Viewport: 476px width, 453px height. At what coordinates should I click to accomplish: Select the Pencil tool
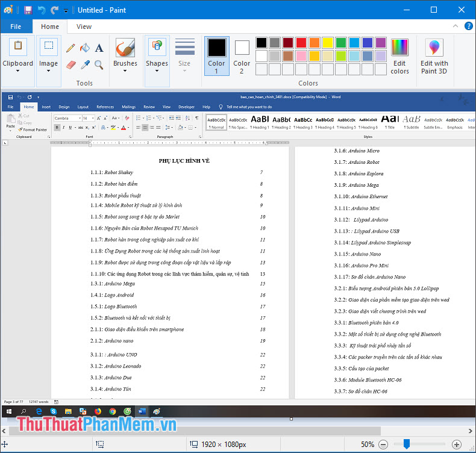pos(70,48)
